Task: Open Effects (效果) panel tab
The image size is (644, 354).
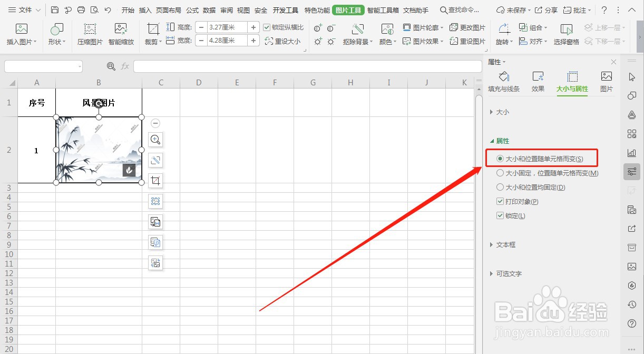Action: click(538, 82)
